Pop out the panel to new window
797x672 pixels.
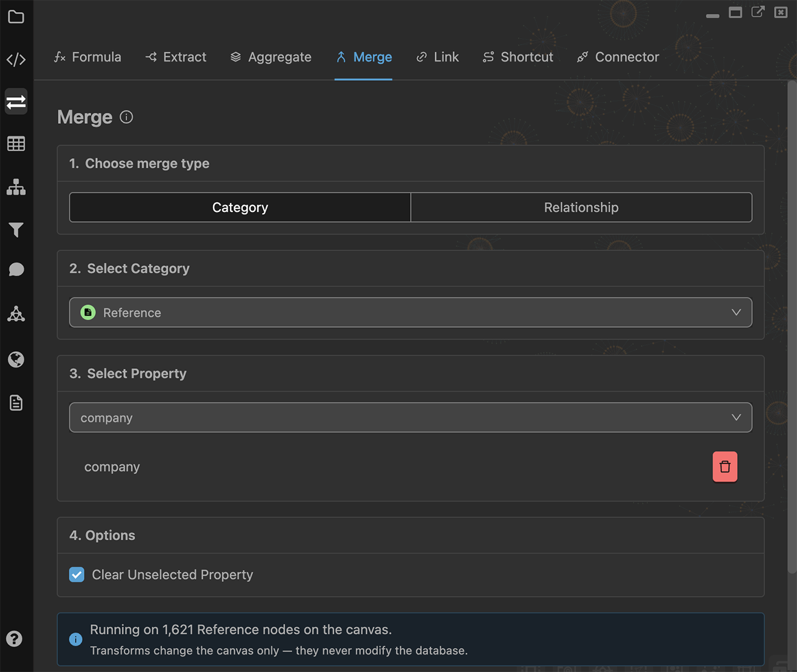point(758,12)
